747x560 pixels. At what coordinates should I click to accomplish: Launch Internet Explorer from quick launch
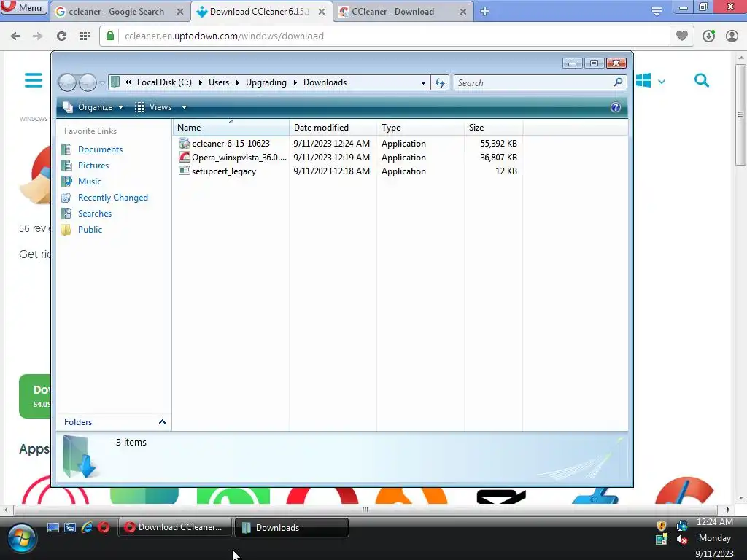click(87, 527)
